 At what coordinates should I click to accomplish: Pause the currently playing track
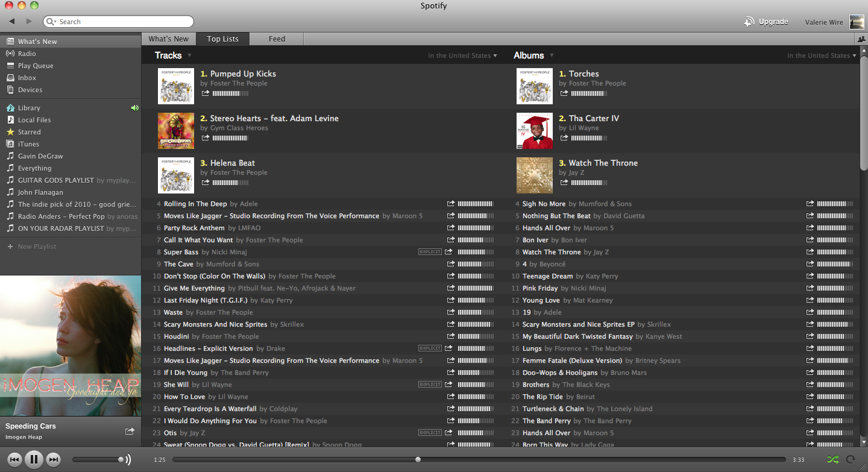(34, 459)
